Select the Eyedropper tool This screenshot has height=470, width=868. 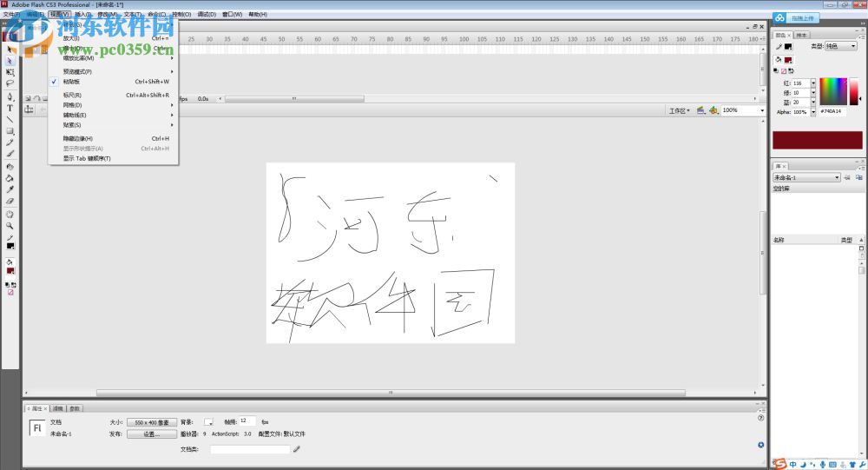10,189
